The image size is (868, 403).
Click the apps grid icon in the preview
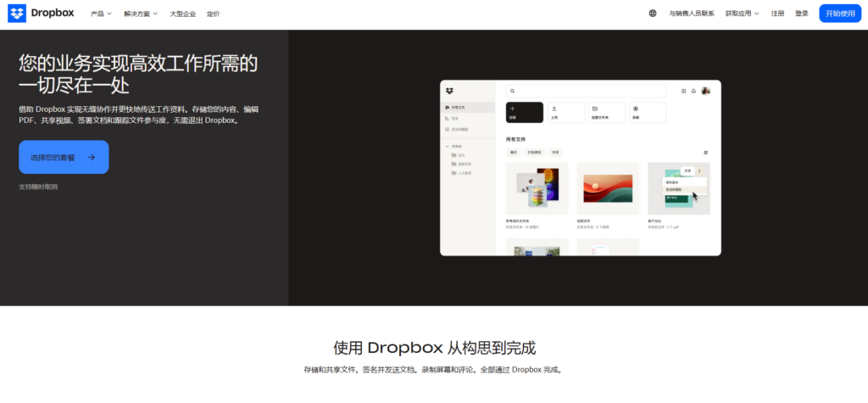[684, 91]
